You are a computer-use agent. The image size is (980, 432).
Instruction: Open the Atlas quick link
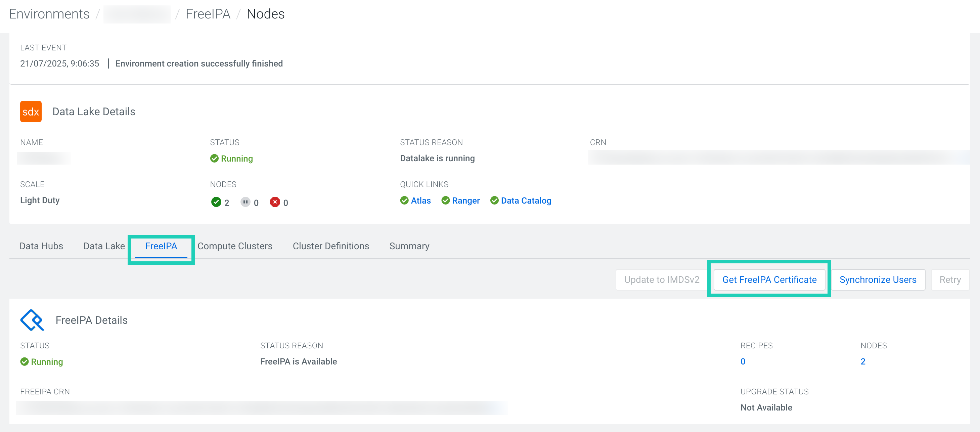[421, 201]
